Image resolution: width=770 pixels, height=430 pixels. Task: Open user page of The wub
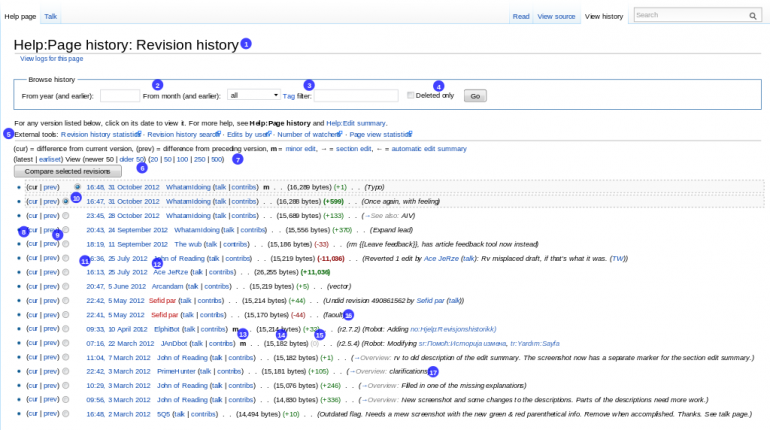click(188, 244)
